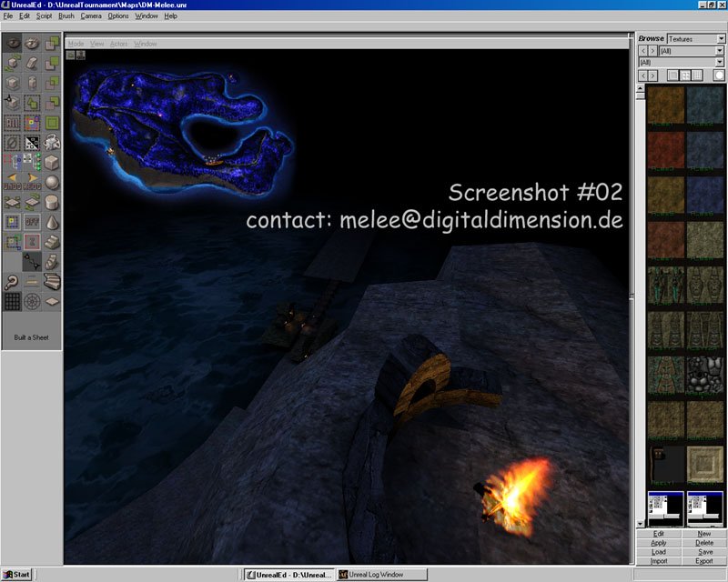Image resolution: width=728 pixels, height=582 pixels.
Task: Pick the bright red rock texture swatch
Action: (x=666, y=150)
